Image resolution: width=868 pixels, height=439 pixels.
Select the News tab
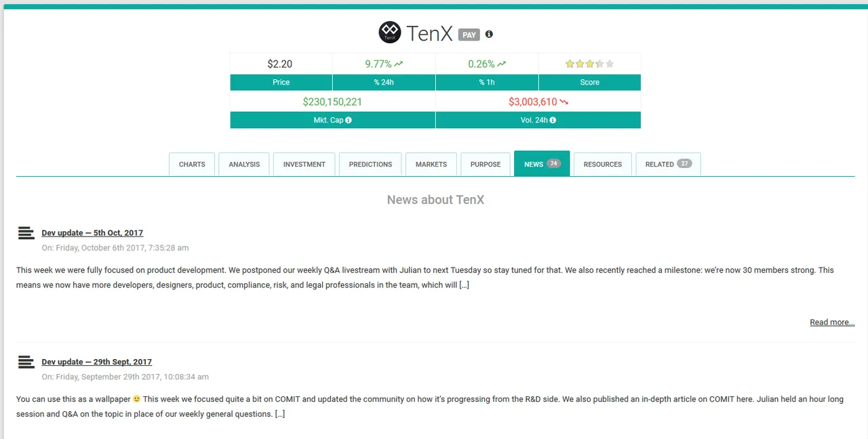pyautogui.click(x=542, y=164)
